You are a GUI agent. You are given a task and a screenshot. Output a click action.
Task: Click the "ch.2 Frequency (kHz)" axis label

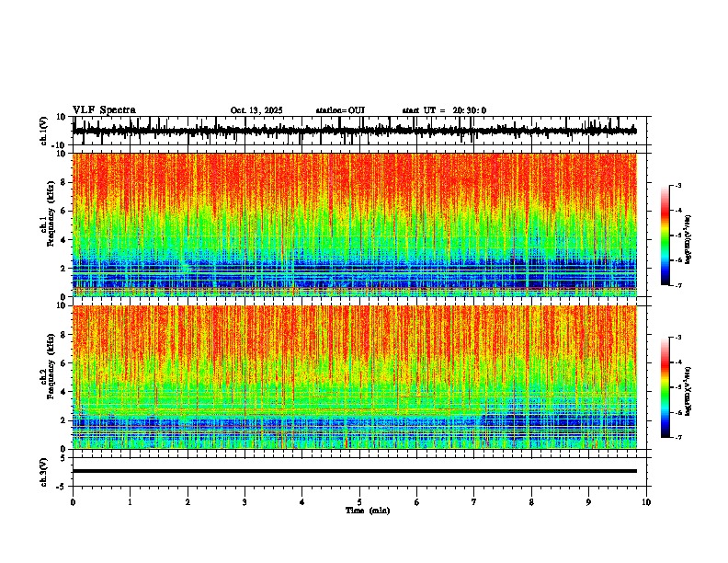pyautogui.click(x=47, y=366)
